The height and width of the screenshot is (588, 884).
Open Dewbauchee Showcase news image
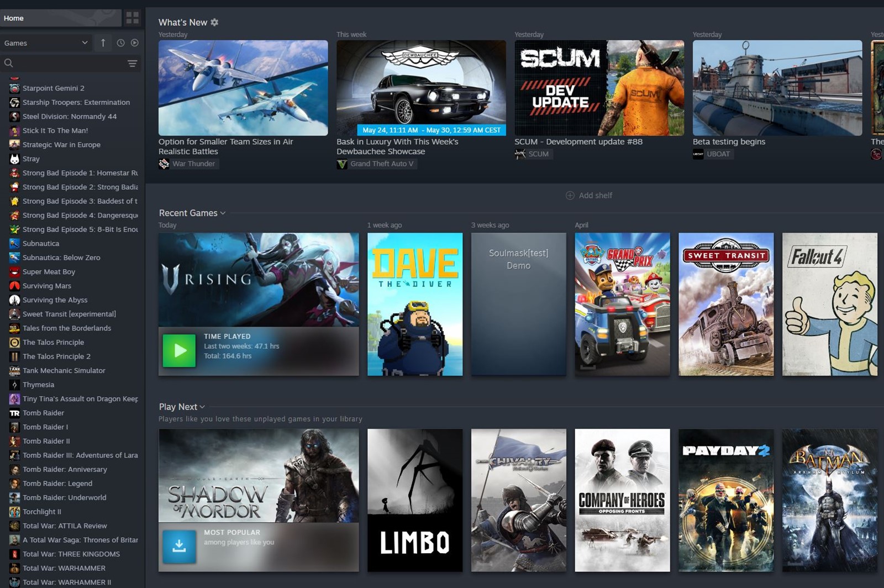click(x=421, y=88)
